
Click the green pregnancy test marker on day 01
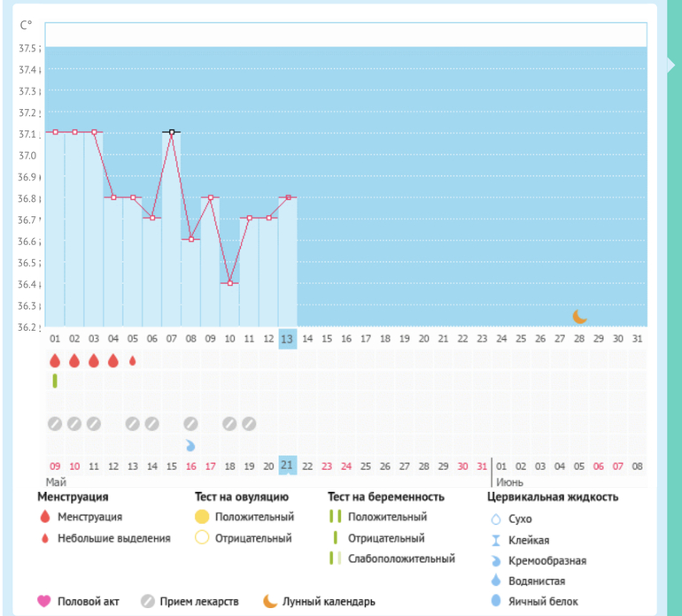[55, 381]
